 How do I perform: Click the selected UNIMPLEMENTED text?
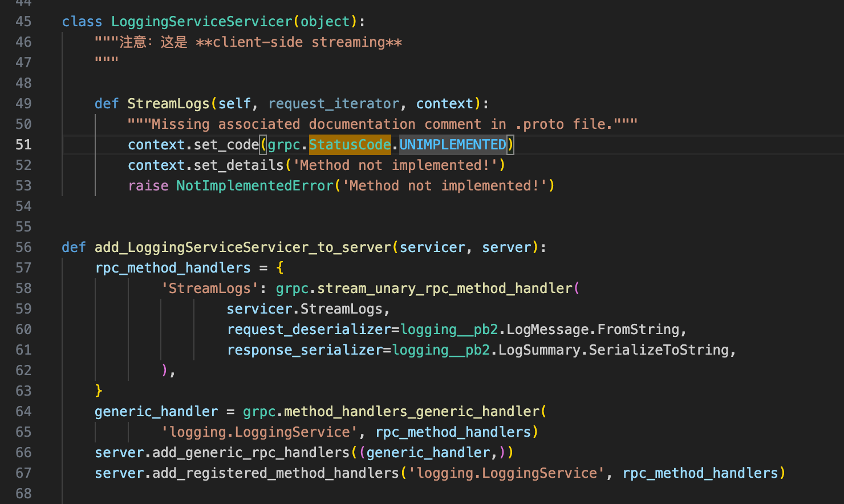[452, 145]
